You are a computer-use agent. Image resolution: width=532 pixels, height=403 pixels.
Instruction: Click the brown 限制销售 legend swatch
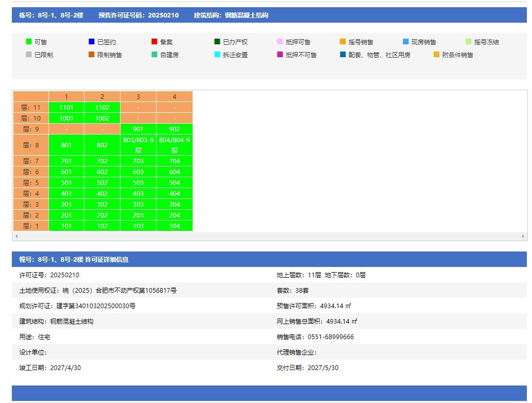click(91, 54)
